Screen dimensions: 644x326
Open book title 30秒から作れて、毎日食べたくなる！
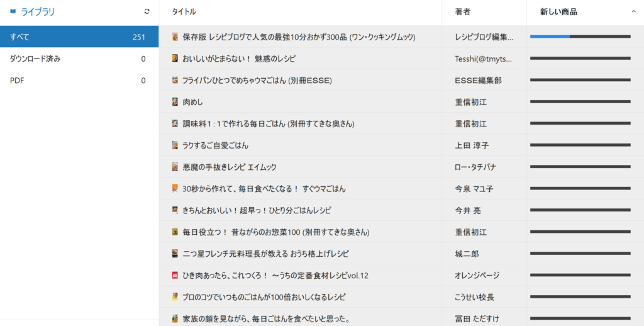click(264, 189)
